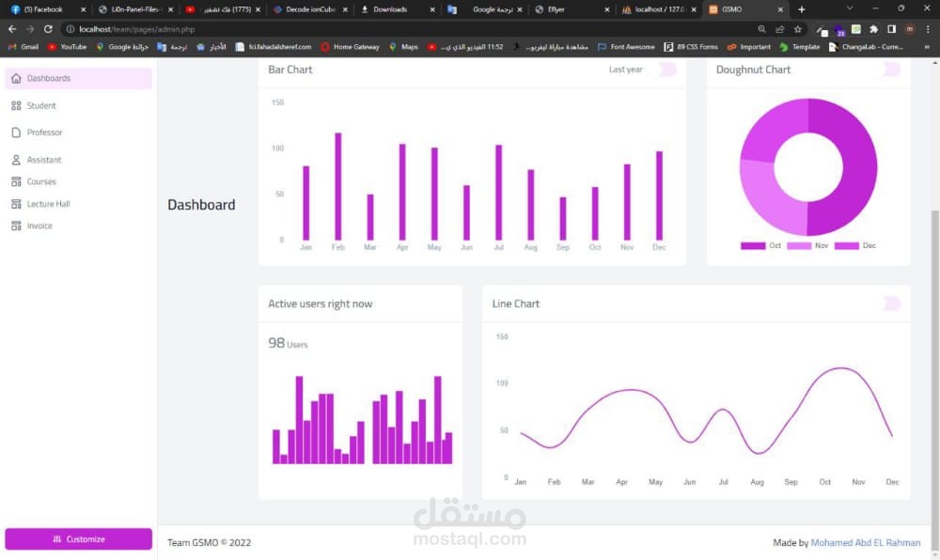This screenshot has width=940, height=560.
Task: Open the Extensions puzzle icon
Action: 873,29
